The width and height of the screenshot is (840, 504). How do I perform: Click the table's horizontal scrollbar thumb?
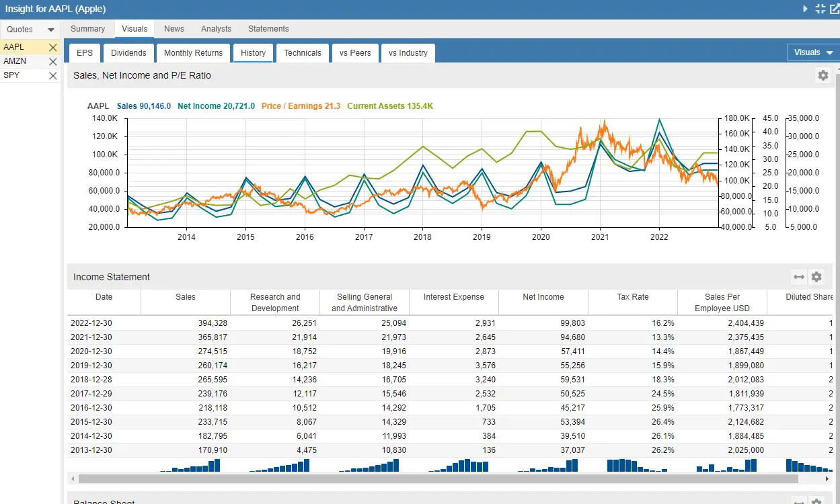pyautogui.click(x=437, y=479)
